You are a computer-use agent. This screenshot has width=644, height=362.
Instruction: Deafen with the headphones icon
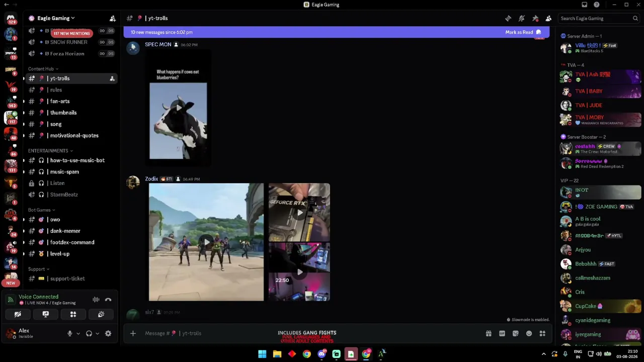click(89, 333)
